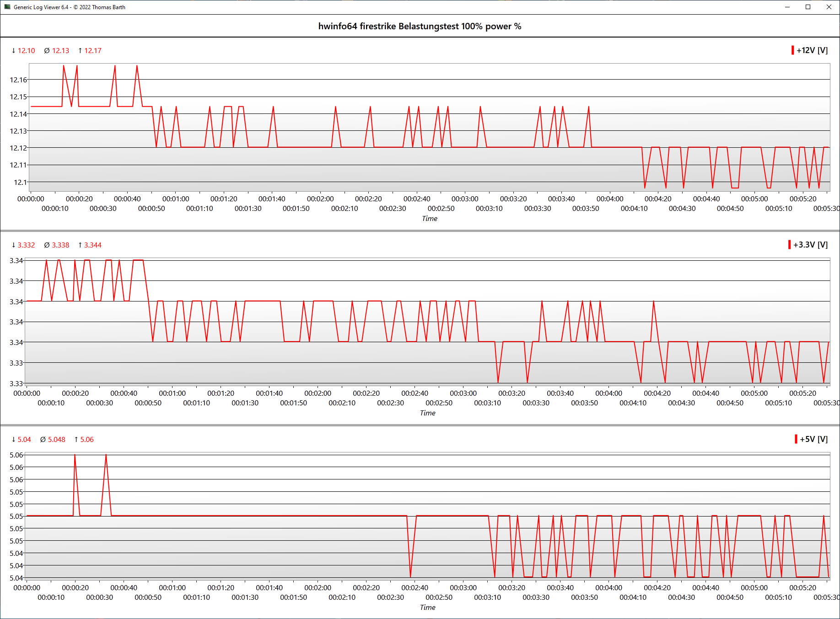The image size is (840, 619).
Task: Click the maximum value 5.06 statistic
Action: point(87,440)
